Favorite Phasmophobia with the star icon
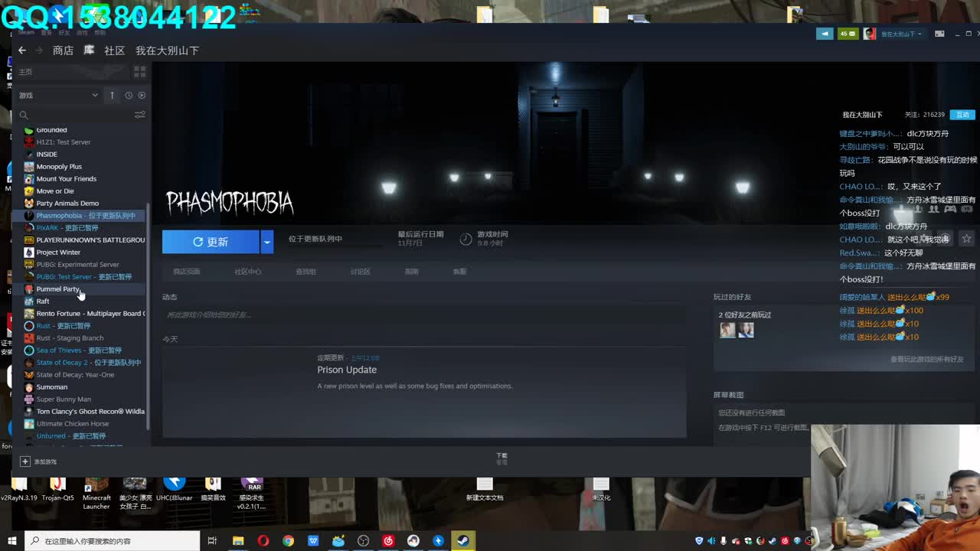The image size is (980, 551). pyautogui.click(x=966, y=239)
